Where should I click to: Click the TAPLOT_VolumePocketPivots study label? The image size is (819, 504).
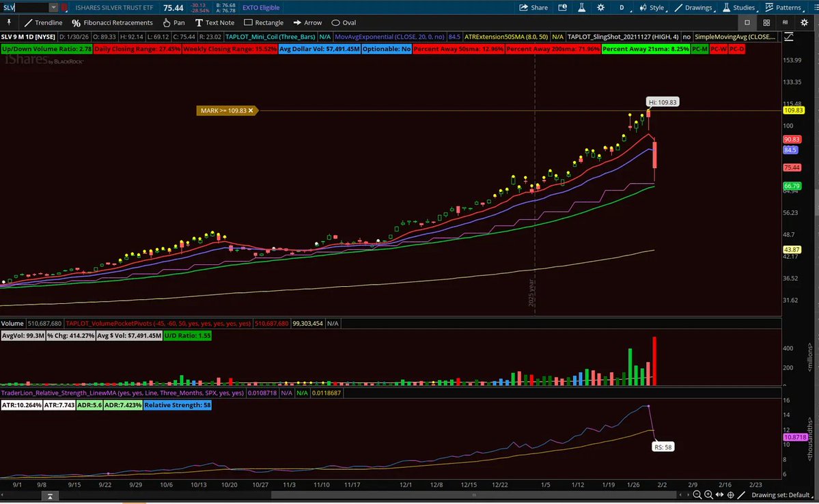pyautogui.click(x=158, y=323)
